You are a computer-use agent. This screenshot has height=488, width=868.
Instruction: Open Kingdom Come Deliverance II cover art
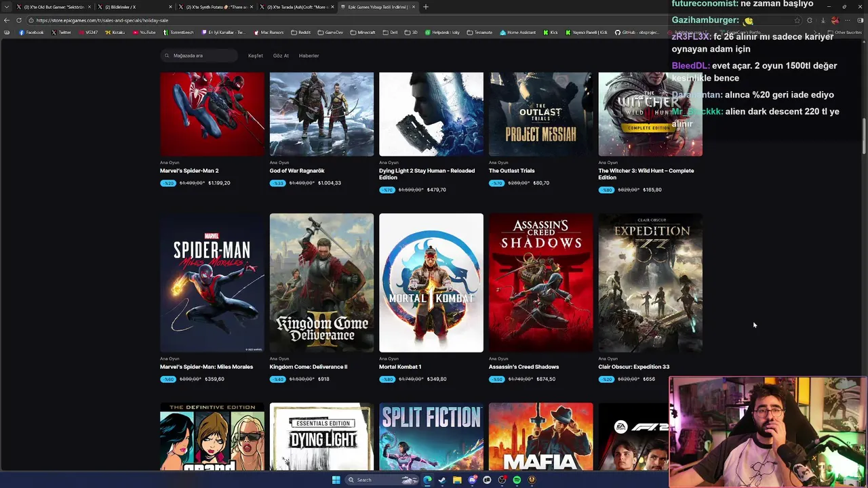pos(321,283)
